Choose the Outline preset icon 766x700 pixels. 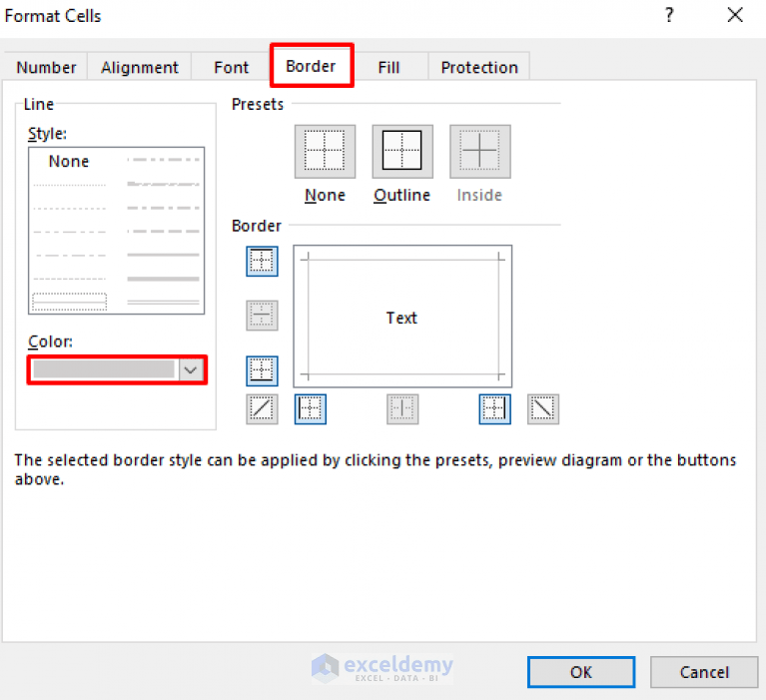[x=402, y=152]
